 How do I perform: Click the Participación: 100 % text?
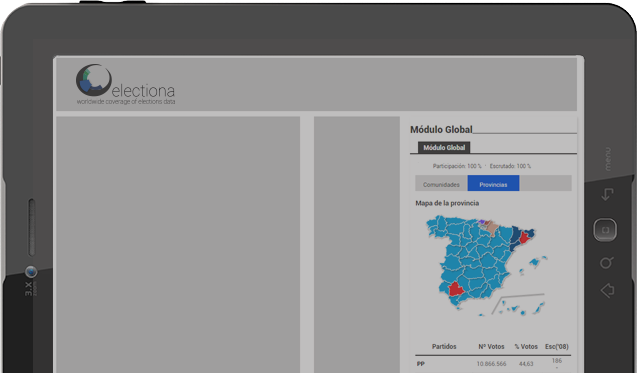457,166
